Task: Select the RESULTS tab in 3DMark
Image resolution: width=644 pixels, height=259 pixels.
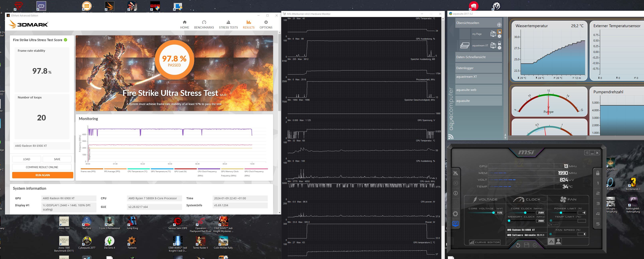Action: click(249, 25)
